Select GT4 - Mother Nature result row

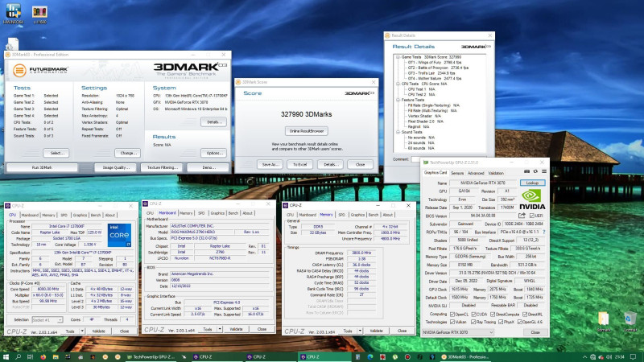(434, 78)
